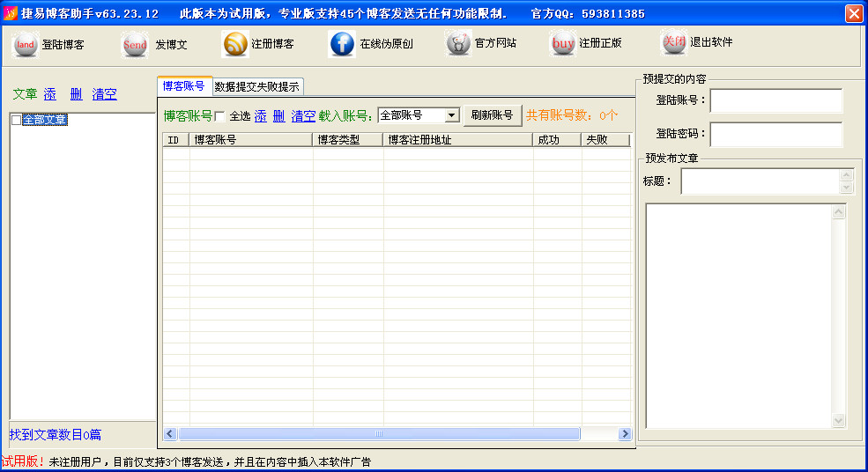This screenshot has height=472, width=868.
Task: Click the 登陆密码 input field
Action: click(x=776, y=135)
